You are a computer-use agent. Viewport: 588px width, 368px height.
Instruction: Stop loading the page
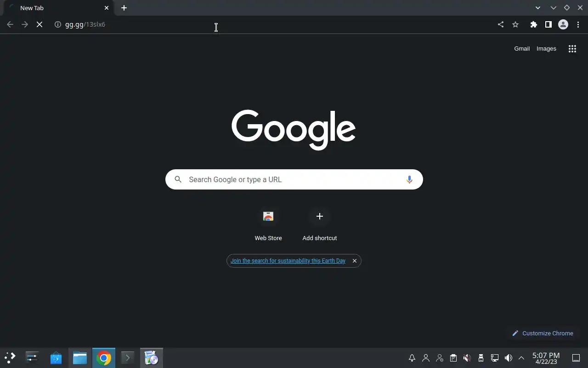coord(40,24)
